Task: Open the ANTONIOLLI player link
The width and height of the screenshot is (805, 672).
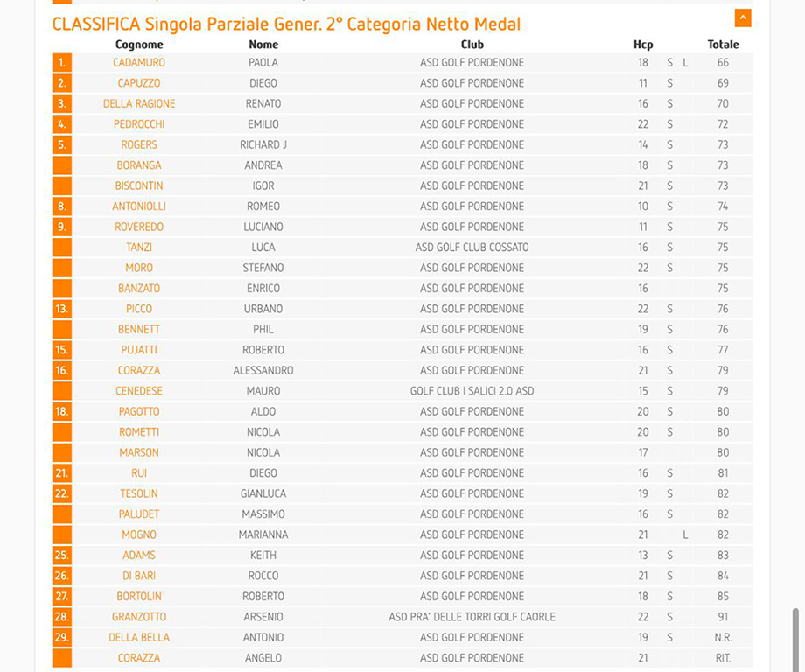Action: click(139, 206)
